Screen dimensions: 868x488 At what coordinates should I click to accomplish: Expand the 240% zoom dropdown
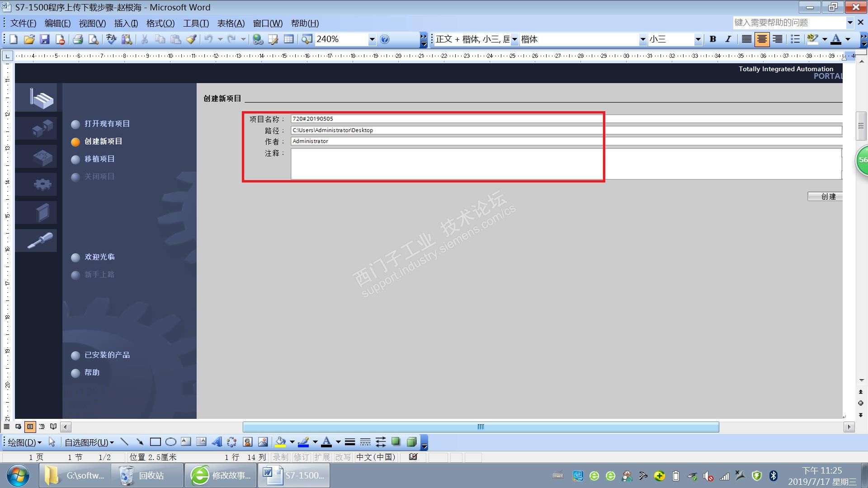point(372,39)
